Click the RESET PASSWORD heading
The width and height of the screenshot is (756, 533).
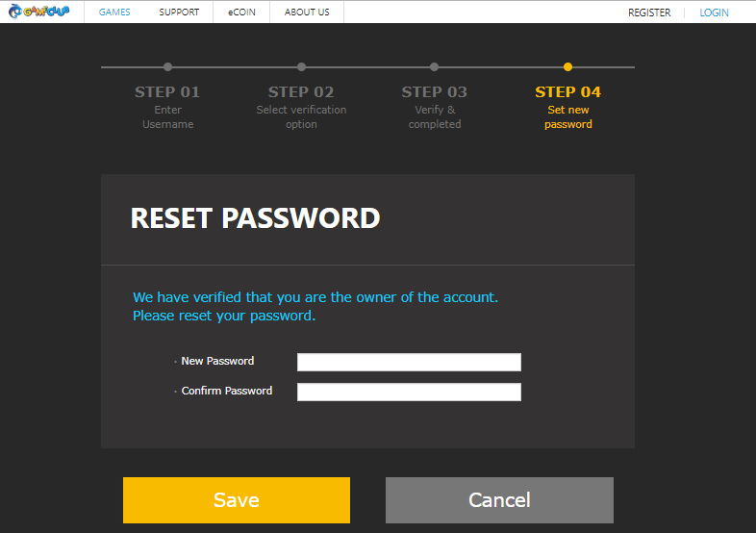click(255, 218)
